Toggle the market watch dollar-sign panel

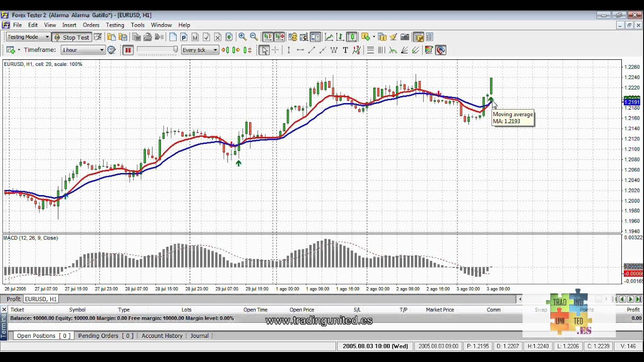tap(293, 37)
